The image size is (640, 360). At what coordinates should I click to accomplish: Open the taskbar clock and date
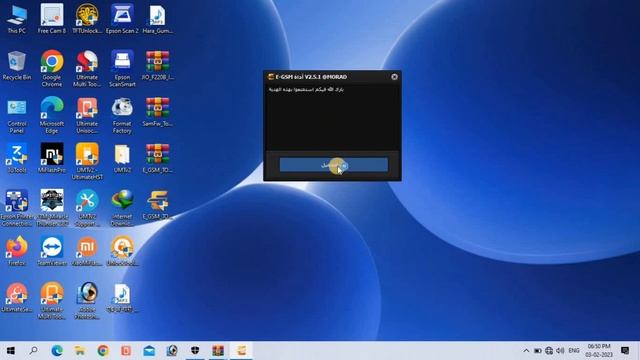[599, 351]
